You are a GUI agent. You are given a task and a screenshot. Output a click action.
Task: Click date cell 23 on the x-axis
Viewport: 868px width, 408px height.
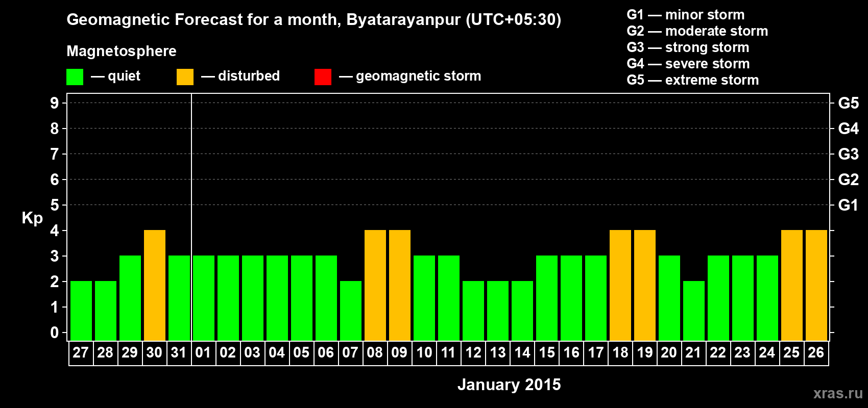pyautogui.click(x=742, y=353)
